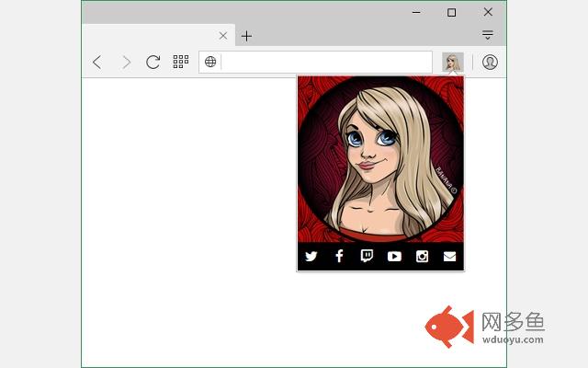The height and width of the screenshot is (368, 588).
Task: Open the Instagram profile icon
Action: coord(422,256)
